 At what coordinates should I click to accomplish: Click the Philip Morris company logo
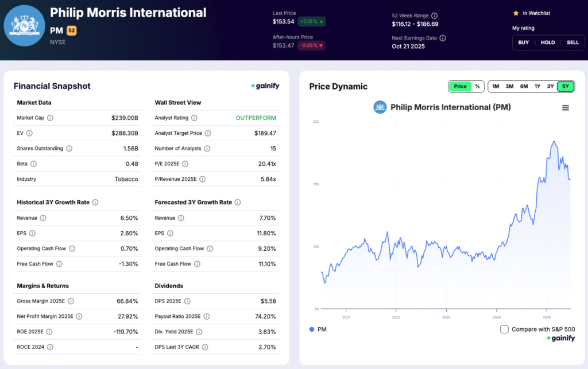point(24,25)
